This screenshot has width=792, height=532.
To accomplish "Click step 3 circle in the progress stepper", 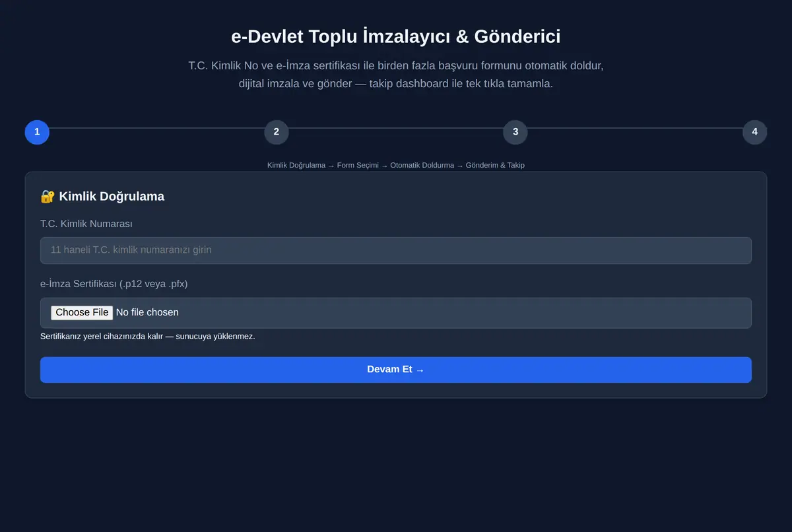I will tap(515, 132).
